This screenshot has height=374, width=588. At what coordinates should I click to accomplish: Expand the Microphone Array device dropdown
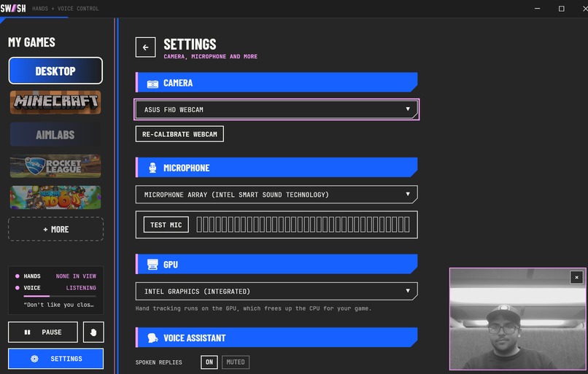click(276, 195)
